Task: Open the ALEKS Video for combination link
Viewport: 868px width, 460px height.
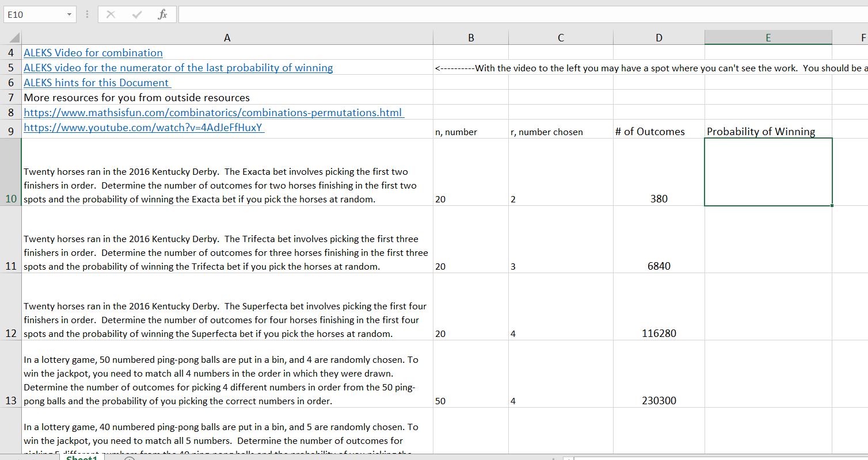Action: click(x=93, y=53)
